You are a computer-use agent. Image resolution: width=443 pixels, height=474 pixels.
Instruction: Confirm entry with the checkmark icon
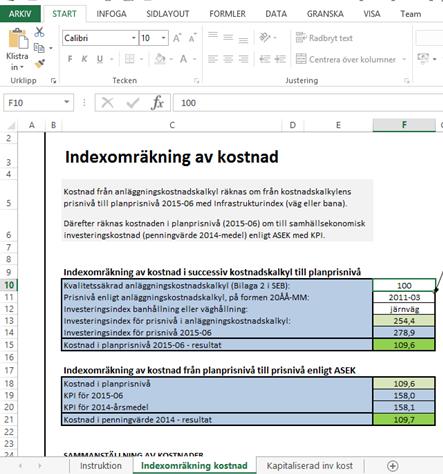click(x=133, y=103)
